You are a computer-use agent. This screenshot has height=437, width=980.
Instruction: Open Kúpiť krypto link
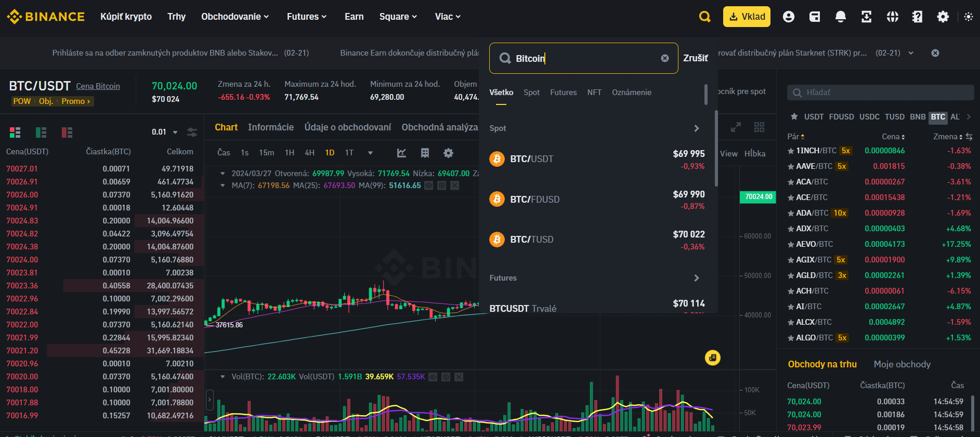pos(126,17)
